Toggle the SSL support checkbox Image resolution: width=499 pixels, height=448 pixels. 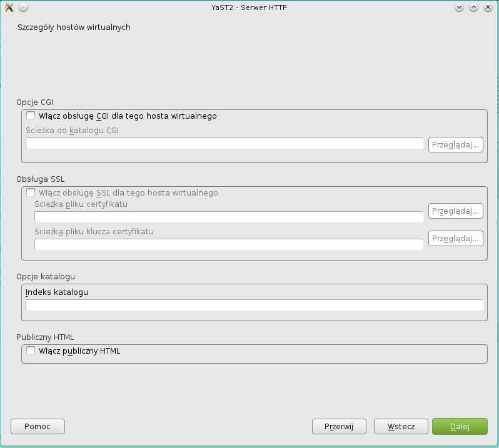pyautogui.click(x=31, y=193)
